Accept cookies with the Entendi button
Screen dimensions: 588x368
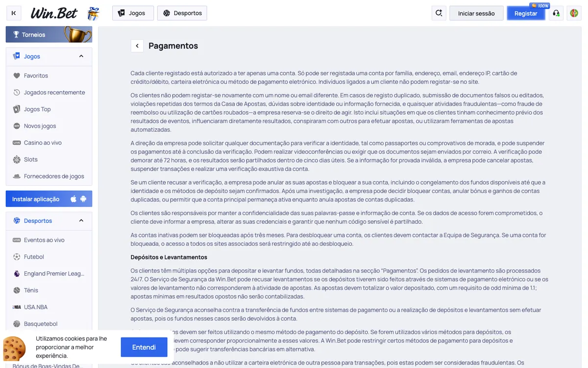[x=144, y=347]
